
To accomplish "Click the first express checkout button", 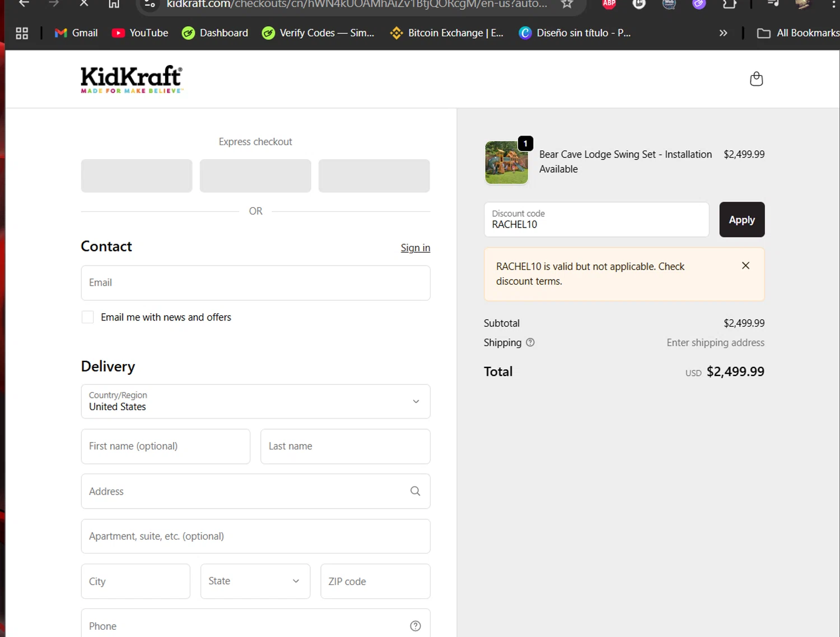I will [x=137, y=176].
